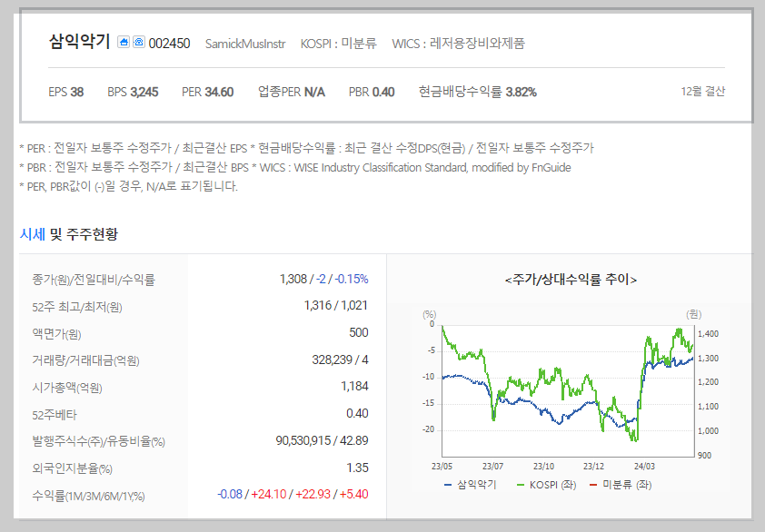Select the 외국인지분율(%) row label

pos(72,468)
